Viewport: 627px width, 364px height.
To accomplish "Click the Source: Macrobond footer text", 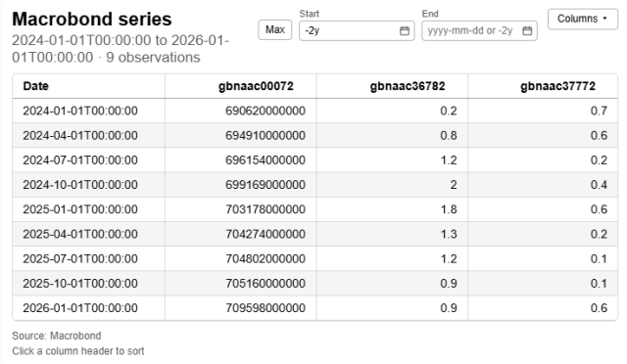I will click(x=57, y=336).
